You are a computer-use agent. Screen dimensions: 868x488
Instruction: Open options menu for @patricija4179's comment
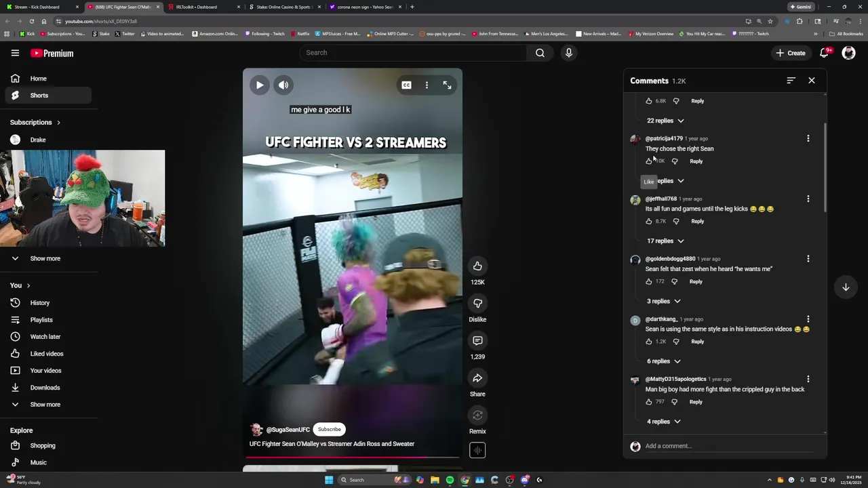pyautogui.click(x=808, y=138)
